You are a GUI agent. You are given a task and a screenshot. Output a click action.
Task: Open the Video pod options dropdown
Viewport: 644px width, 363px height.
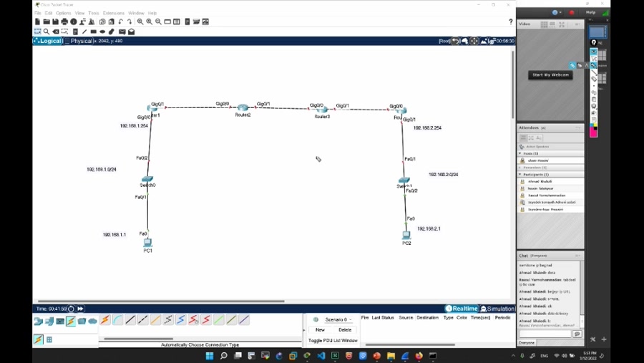(577, 24)
